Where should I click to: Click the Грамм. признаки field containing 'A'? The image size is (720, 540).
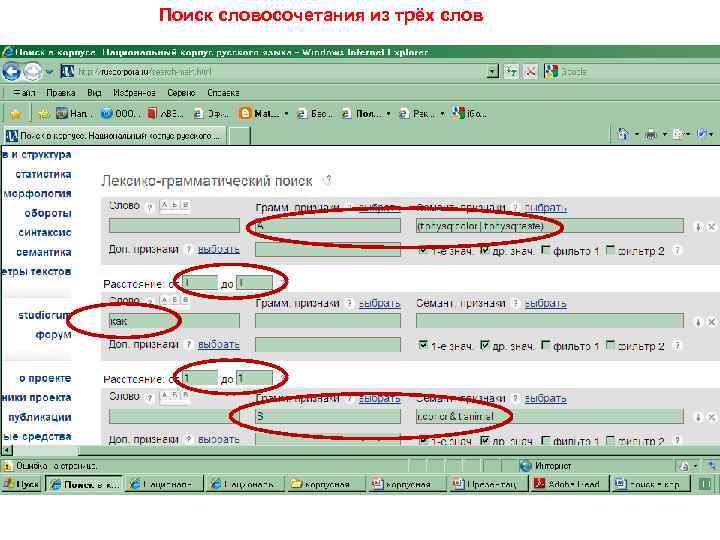point(328,225)
